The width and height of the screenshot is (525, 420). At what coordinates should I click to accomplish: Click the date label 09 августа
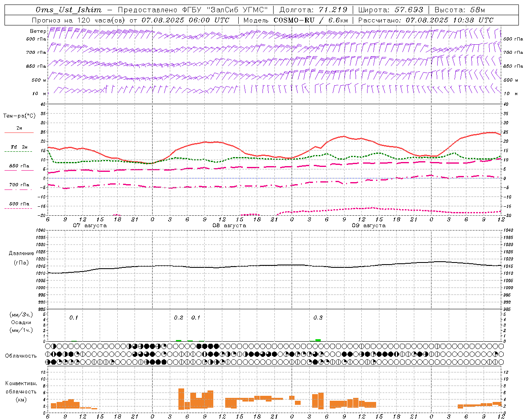(x=369, y=226)
